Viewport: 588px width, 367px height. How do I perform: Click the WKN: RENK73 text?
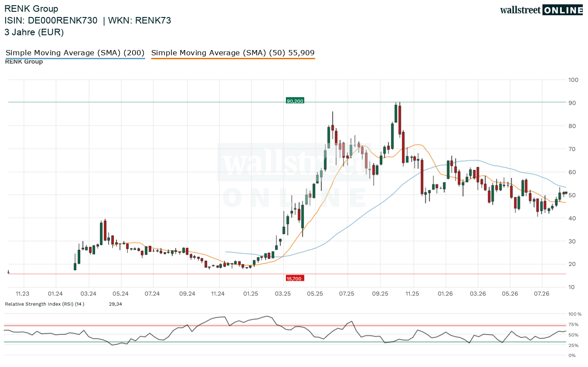pos(139,20)
